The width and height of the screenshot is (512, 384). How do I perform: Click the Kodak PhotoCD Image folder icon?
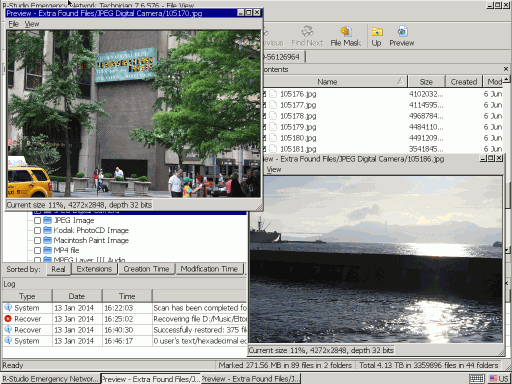point(48,230)
